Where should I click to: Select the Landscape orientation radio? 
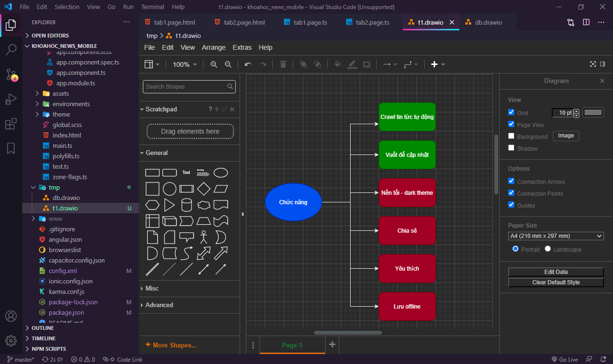(x=548, y=249)
